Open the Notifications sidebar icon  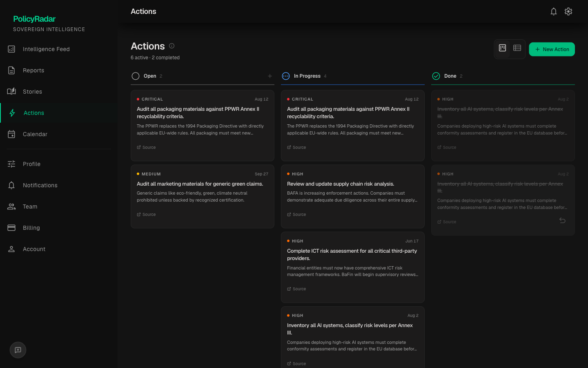coord(11,185)
